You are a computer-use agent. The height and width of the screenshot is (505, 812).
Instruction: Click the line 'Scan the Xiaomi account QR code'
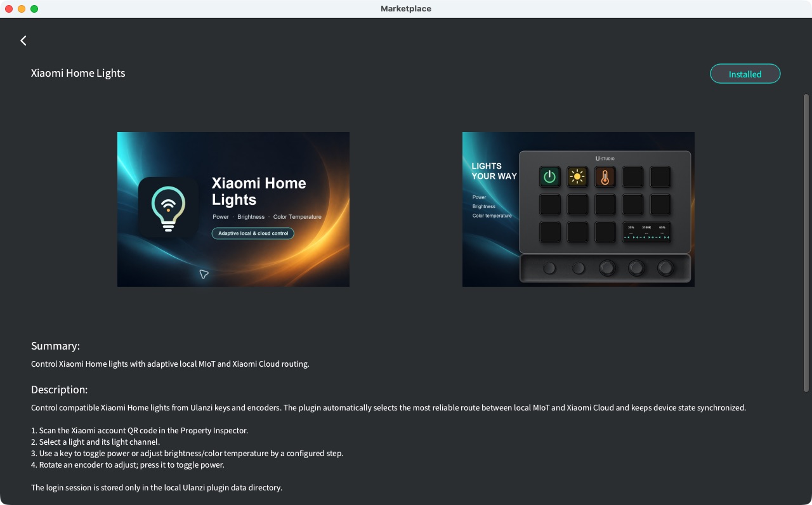[140, 430]
